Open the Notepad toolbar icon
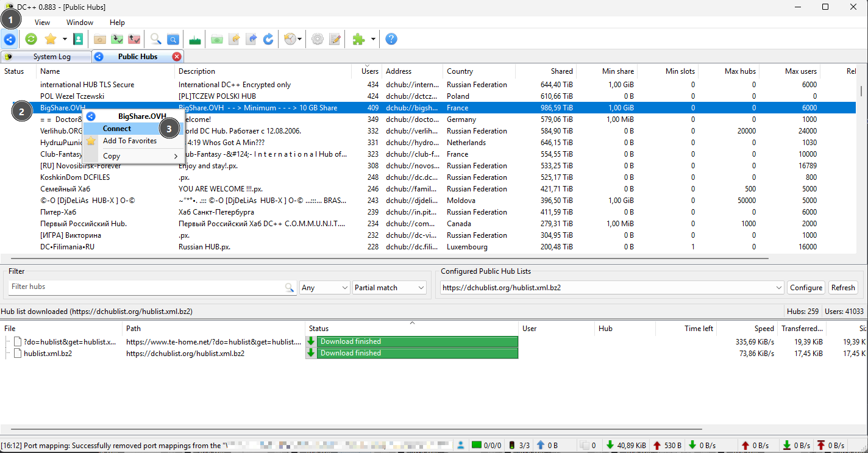The width and height of the screenshot is (868, 453). [x=335, y=40]
